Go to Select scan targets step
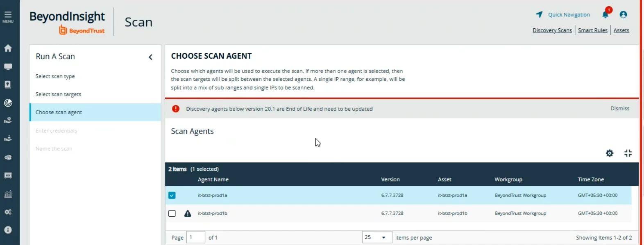Image resolution: width=644 pixels, height=245 pixels. coord(58,94)
